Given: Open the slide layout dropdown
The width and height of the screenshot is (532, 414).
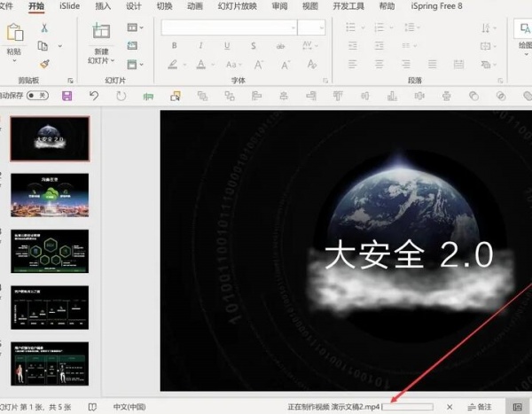Looking at the screenshot, I should point(135,27).
